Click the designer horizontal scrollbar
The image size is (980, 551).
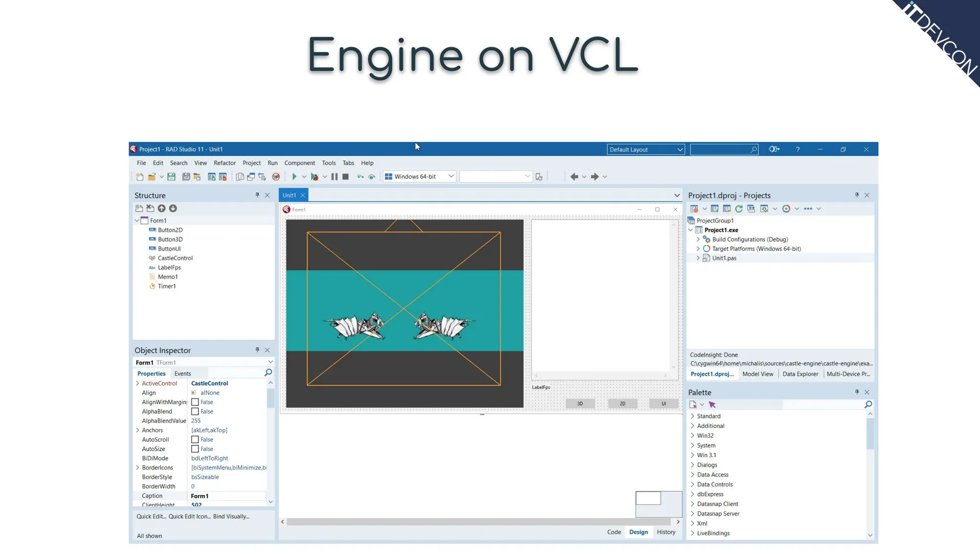click(x=480, y=522)
